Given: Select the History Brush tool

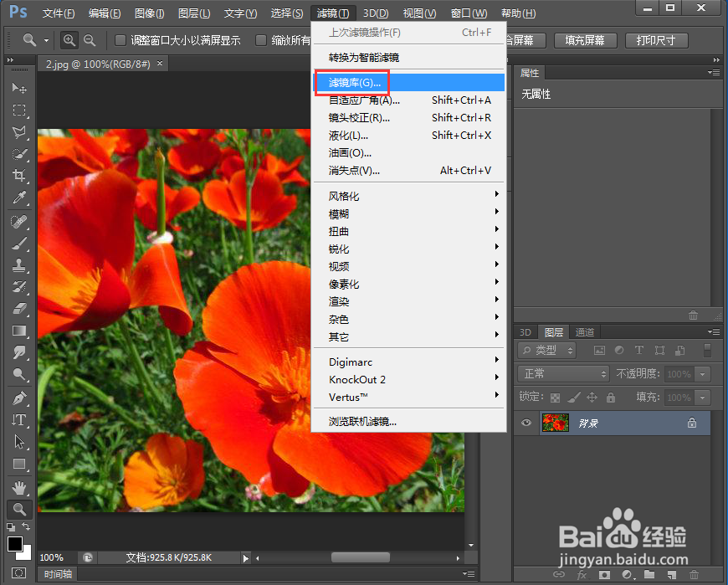Looking at the screenshot, I should click(x=19, y=287).
